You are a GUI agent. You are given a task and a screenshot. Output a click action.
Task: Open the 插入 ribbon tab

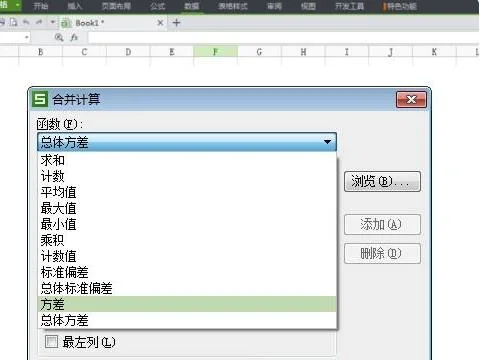[x=74, y=6]
